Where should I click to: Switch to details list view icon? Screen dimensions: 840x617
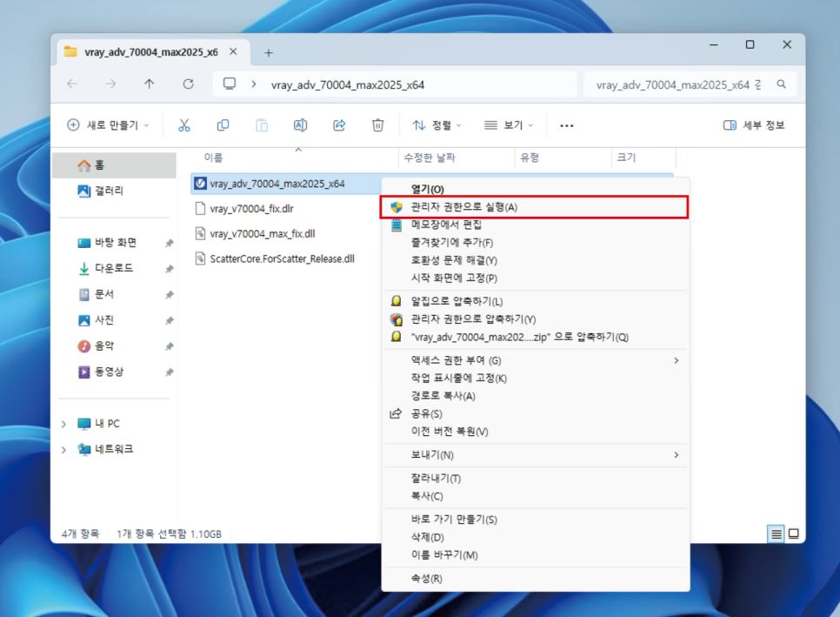click(x=776, y=533)
